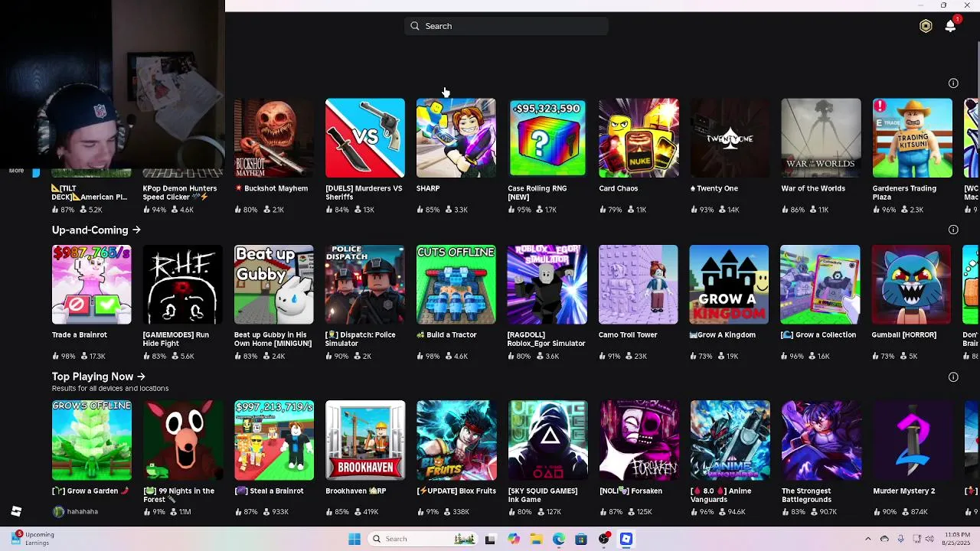This screenshot has height=551, width=980.
Task: Open The Strongest Battlegrounds thumbnail
Action: pyautogui.click(x=821, y=441)
